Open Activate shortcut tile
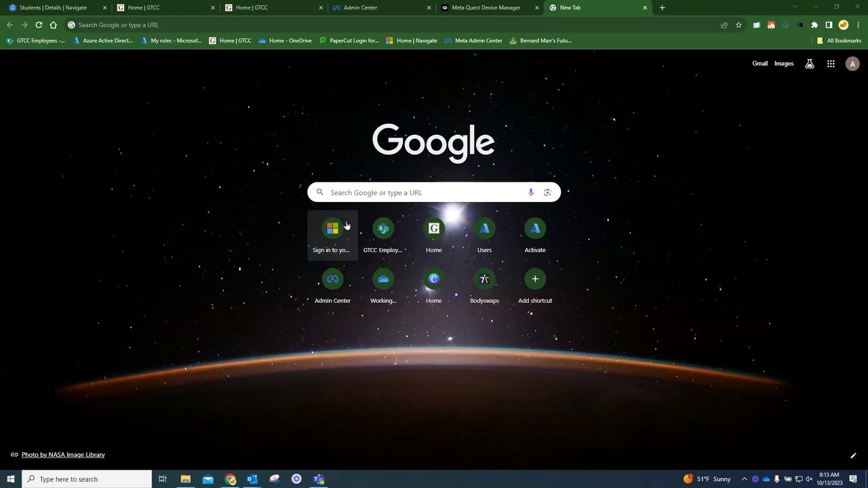 [x=535, y=235]
